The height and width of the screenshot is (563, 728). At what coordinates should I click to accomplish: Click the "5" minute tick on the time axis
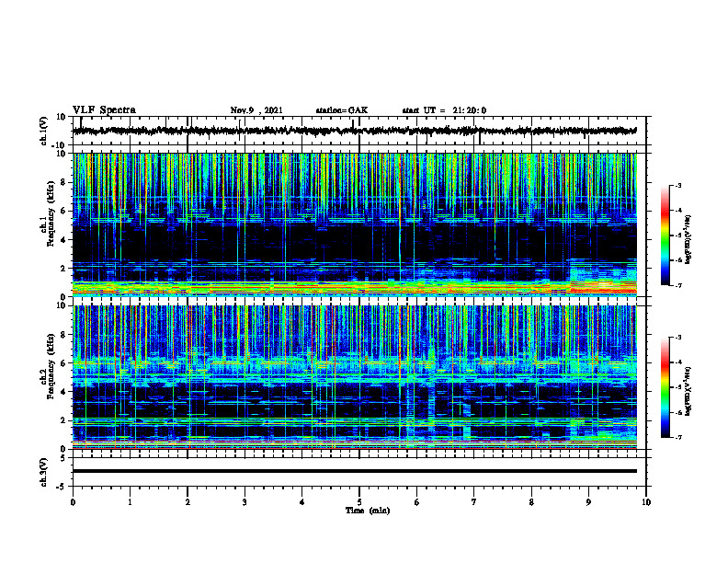coord(359,502)
